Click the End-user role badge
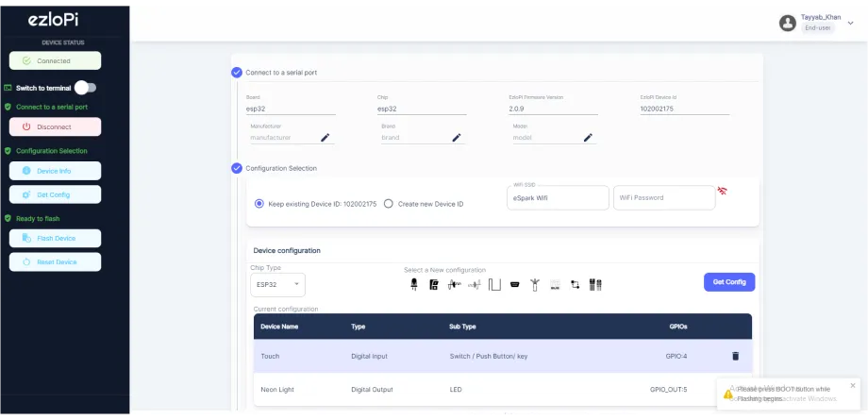Viewport: 868px width, 420px height. 818,27
